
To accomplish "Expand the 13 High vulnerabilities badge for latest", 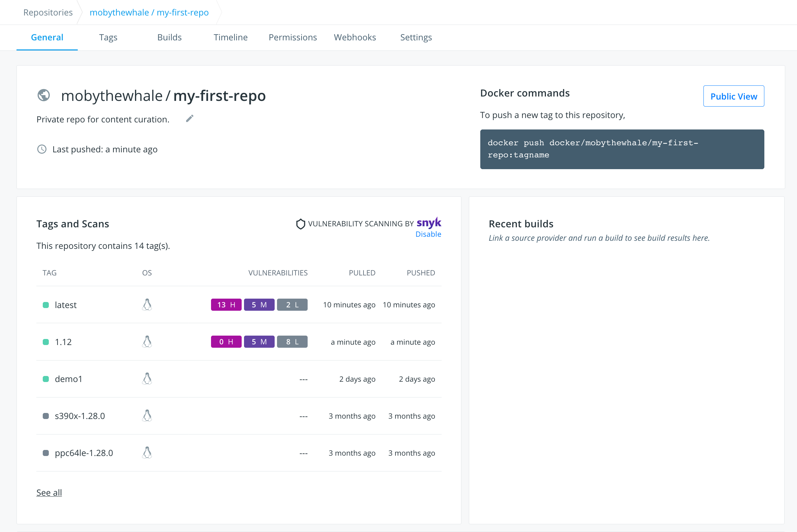I will [x=226, y=305].
